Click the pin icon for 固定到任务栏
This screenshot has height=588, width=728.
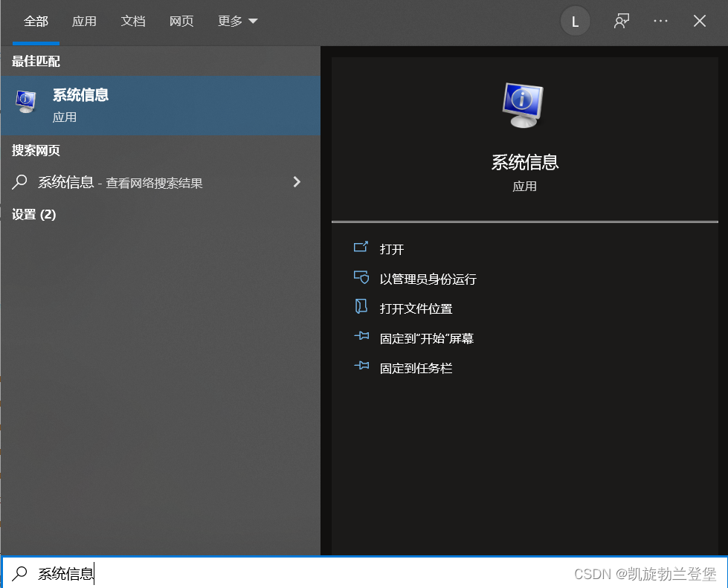pos(361,366)
